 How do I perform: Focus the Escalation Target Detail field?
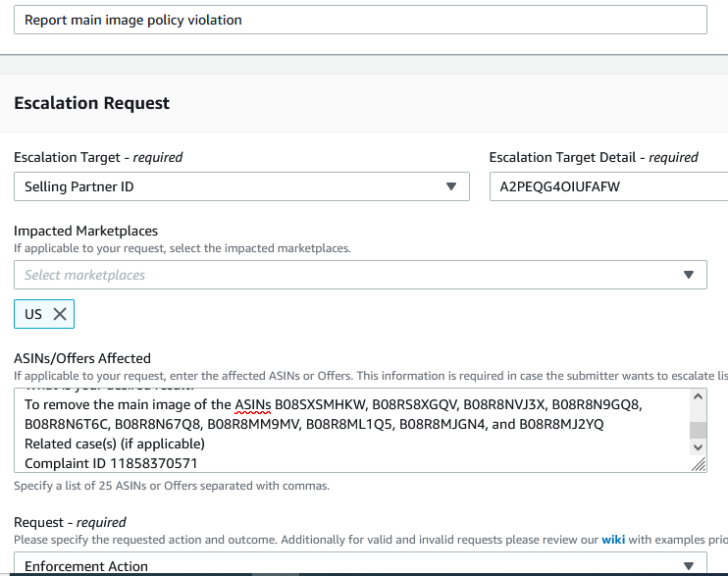click(608, 186)
